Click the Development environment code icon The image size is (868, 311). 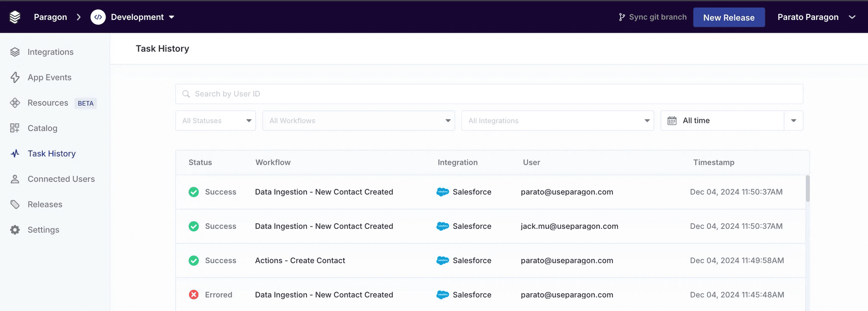[x=98, y=17]
